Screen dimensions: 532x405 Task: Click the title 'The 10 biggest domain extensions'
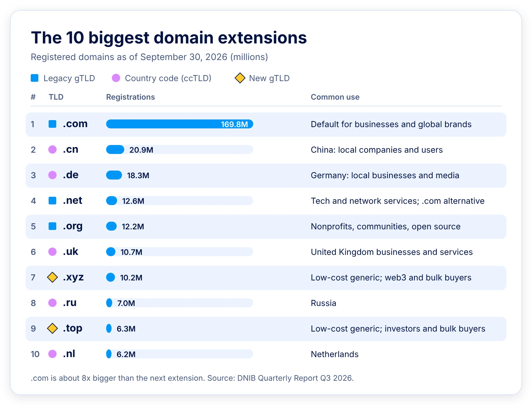tap(169, 38)
